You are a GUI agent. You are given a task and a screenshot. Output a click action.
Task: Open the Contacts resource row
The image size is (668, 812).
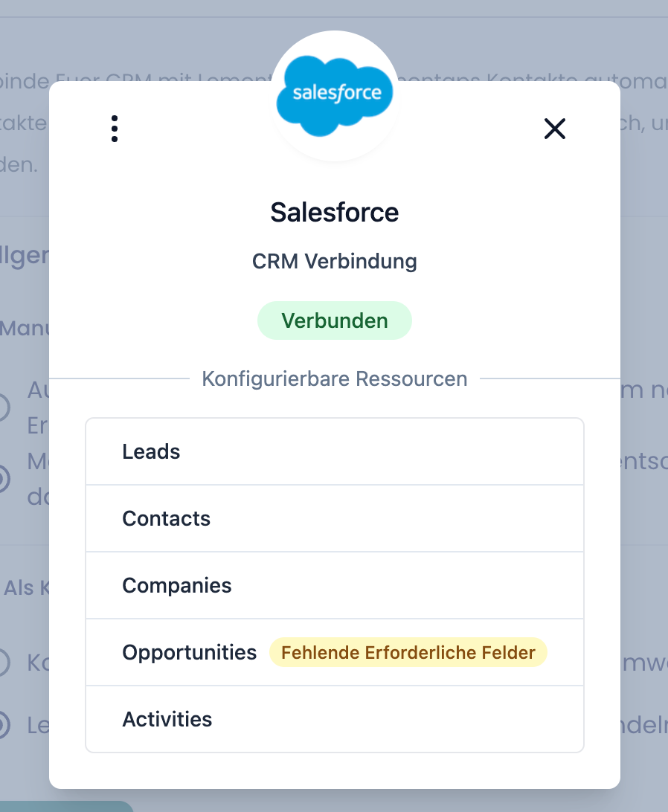point(334,518)
